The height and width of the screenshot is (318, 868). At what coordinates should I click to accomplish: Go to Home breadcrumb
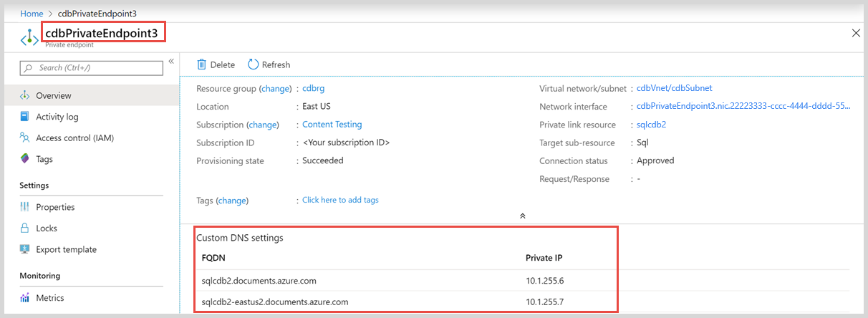(32, 14)
